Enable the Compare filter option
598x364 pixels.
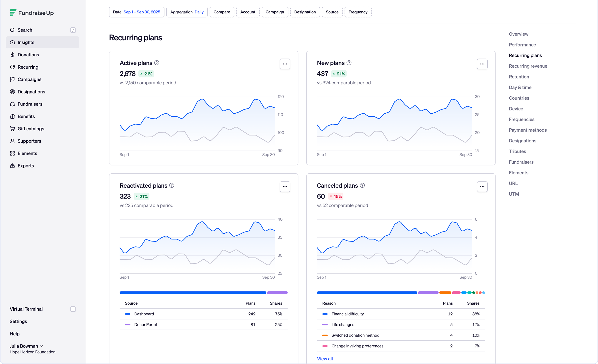(x=222, y=12)
